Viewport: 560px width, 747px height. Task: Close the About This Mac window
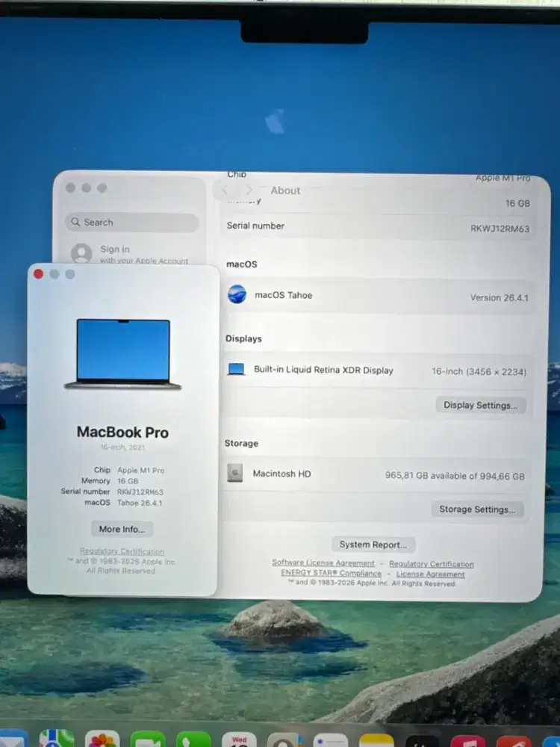(39, 274)
